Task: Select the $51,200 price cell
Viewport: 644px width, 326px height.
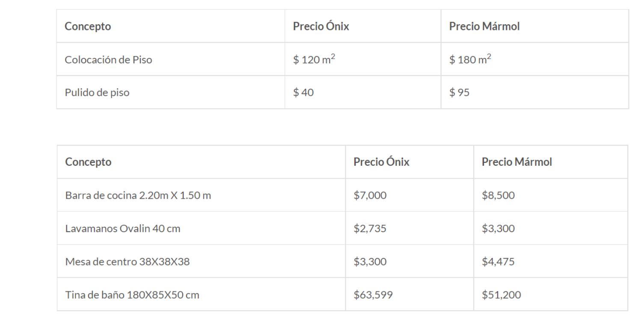Action: click(551, 294)
